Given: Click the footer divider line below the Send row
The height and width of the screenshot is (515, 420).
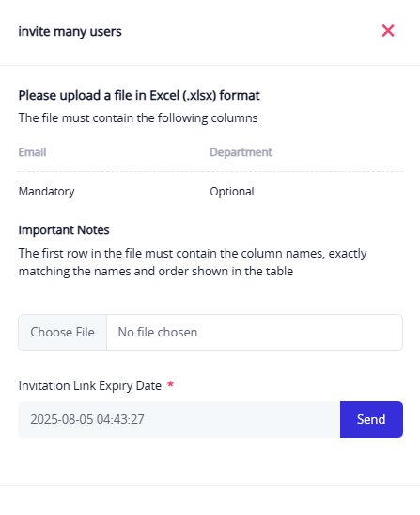Looking at the screenshot, I should (210, 485).
